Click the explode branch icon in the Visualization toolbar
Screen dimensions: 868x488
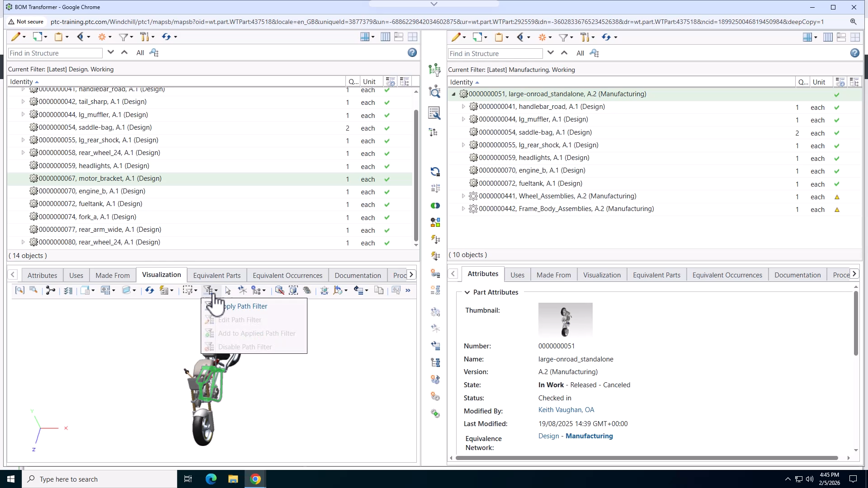50,290
